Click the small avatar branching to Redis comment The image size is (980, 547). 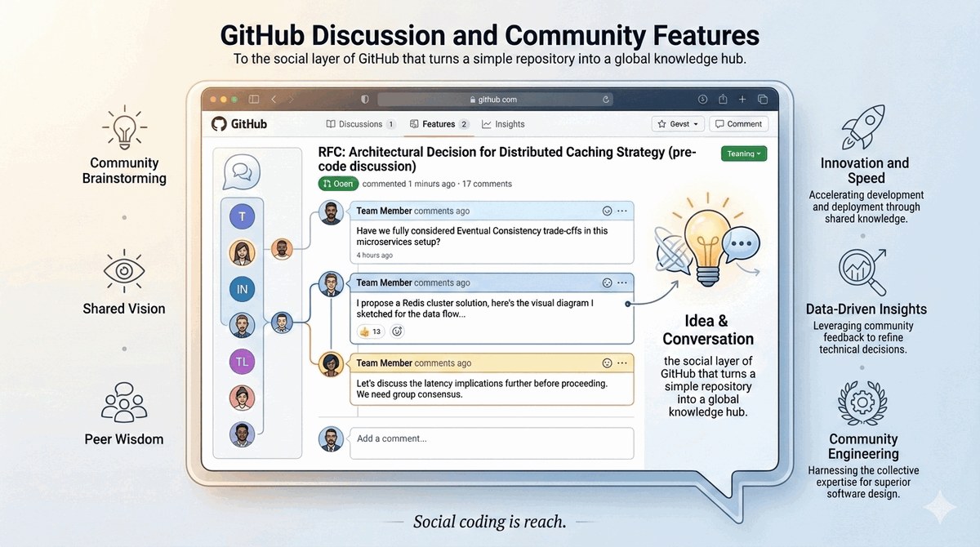point(282,322)
